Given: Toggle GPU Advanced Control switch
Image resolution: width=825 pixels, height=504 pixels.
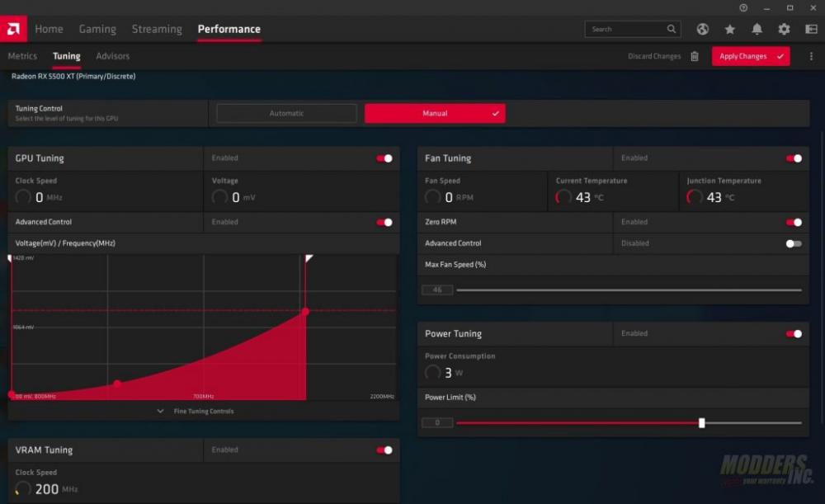Looking at the screenshot, I should (384, 222).
